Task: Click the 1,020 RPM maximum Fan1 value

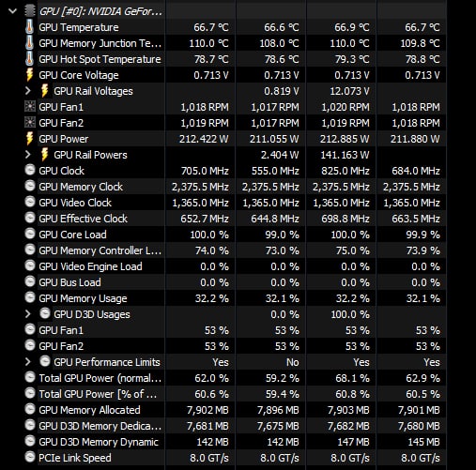Action: click(x=345, y=107)
